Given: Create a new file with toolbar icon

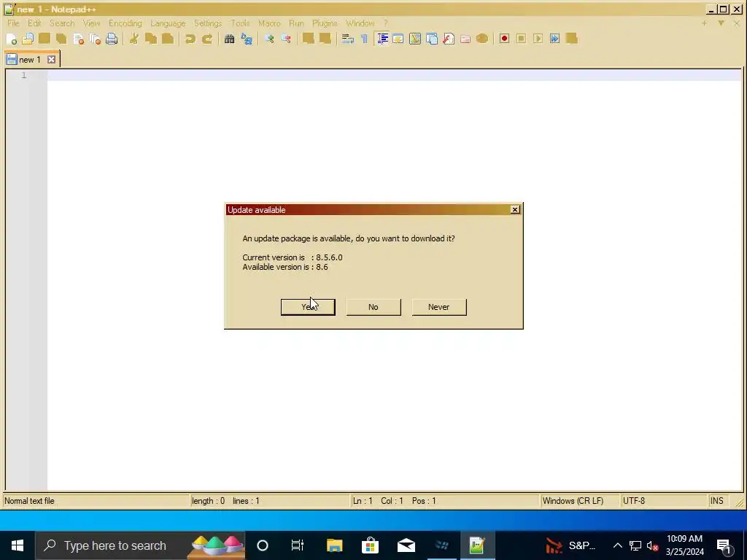Looking at the screenshot, I should point(12,39).
